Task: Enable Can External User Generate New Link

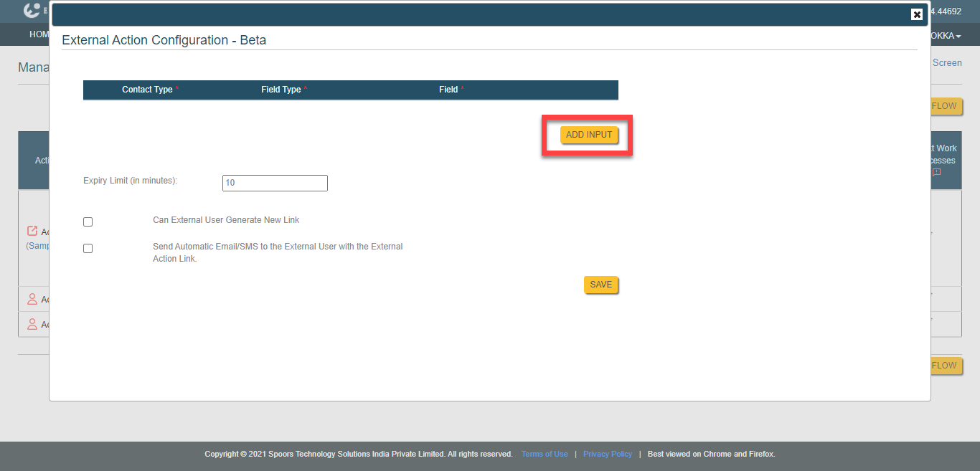Action: (88, 222)
